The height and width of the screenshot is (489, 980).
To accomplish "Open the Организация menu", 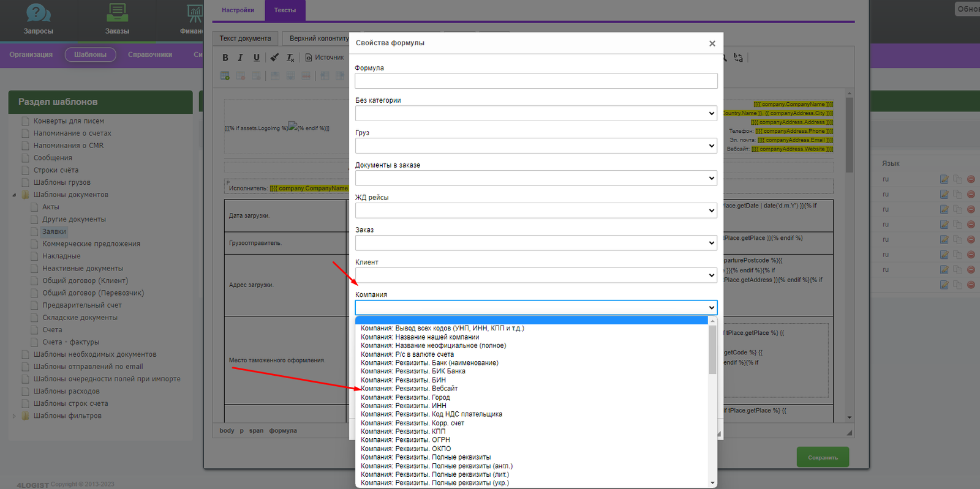I will [x=31, y=54].
